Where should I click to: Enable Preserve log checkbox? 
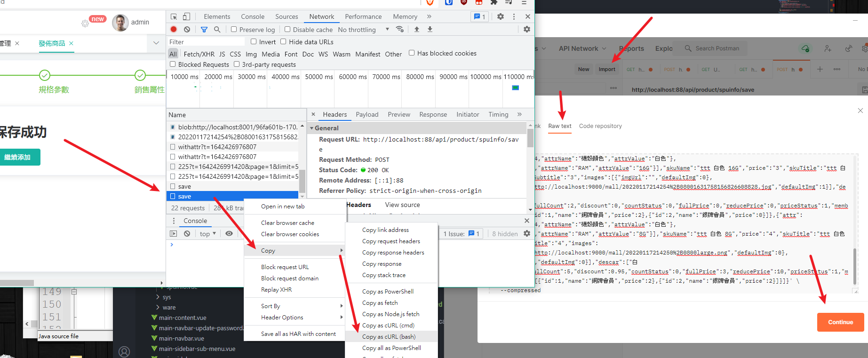click(234, 29)
